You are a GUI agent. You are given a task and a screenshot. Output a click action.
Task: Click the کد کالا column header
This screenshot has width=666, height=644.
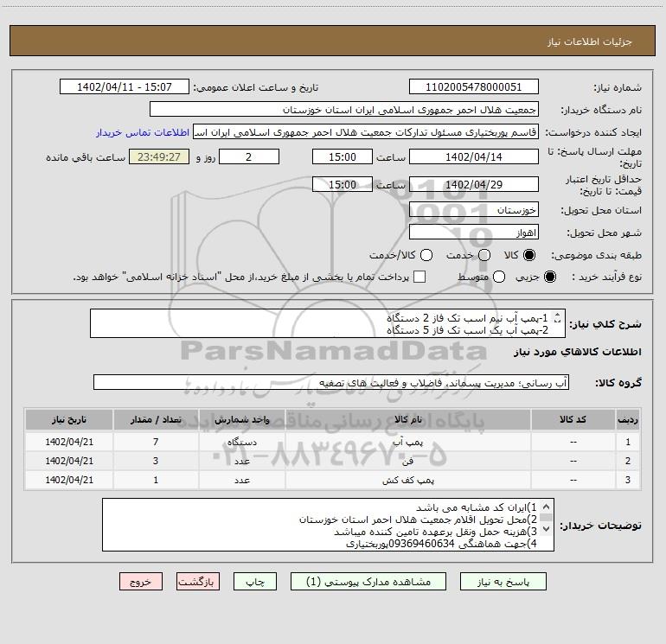573,420
